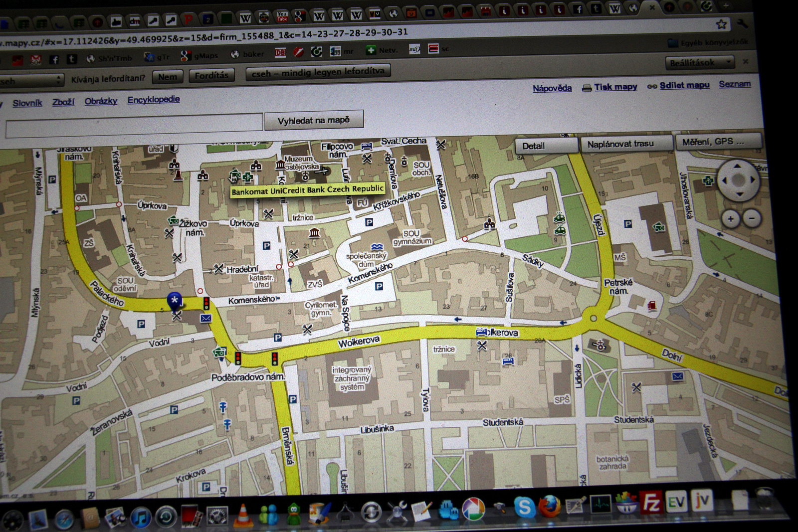Open the Zboží link

point(63,102)
